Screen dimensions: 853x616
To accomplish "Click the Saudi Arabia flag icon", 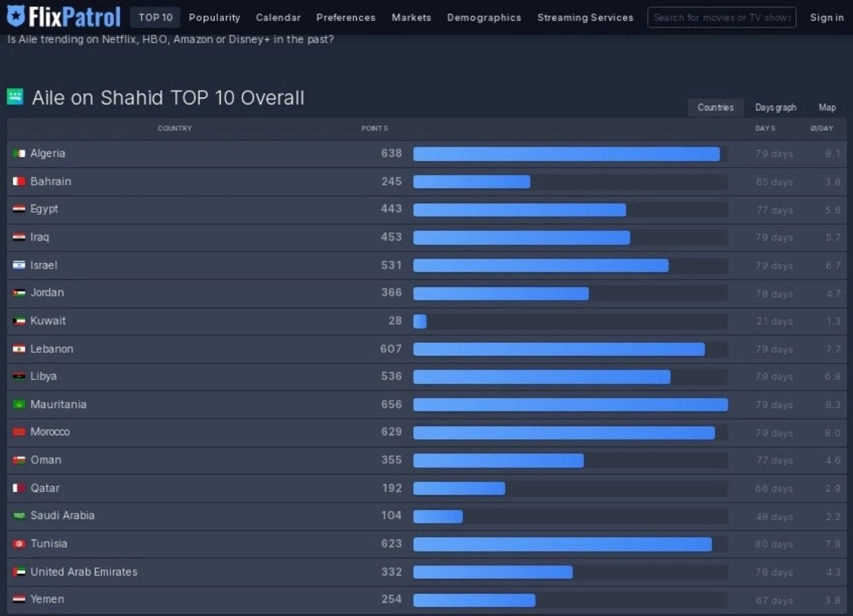I will coord(19,516).
